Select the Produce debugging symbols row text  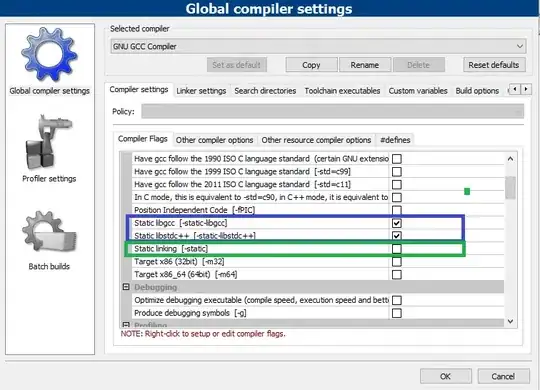[x=190, y=313]
